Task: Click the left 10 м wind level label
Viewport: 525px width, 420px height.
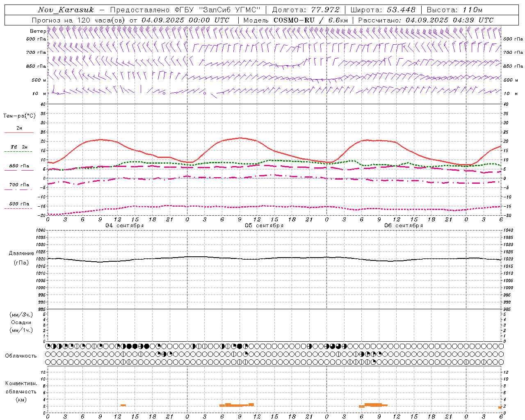Action: coord(39,94)
